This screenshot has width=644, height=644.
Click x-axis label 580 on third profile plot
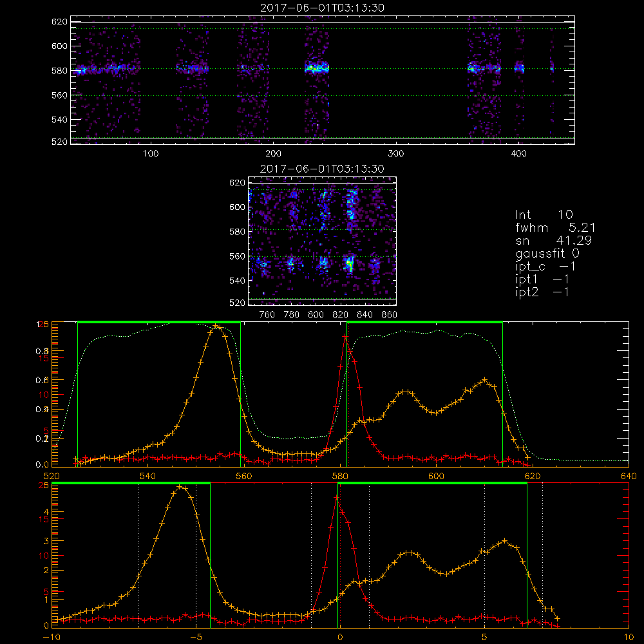340,476
